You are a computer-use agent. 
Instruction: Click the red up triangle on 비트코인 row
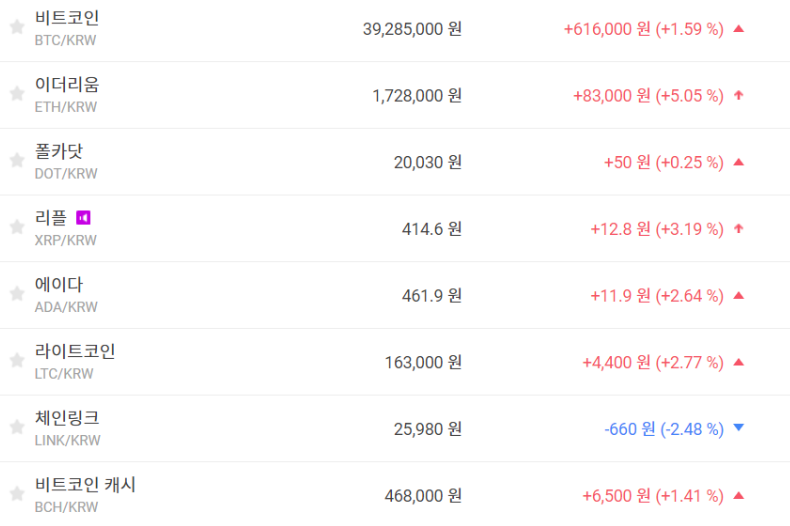click(x=739, y=29)
